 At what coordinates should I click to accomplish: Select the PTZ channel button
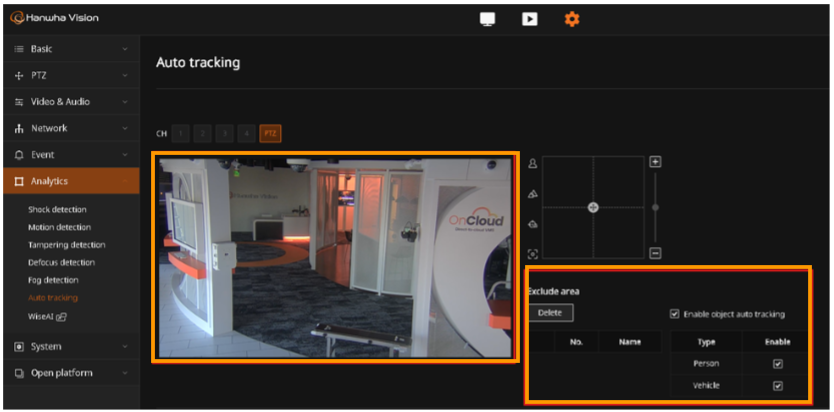point(270,133)
